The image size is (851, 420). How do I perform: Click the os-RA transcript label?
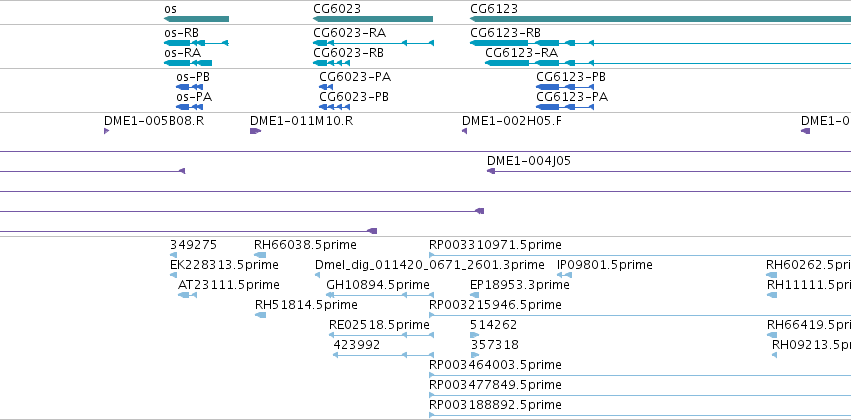click(x=182, y=53)
